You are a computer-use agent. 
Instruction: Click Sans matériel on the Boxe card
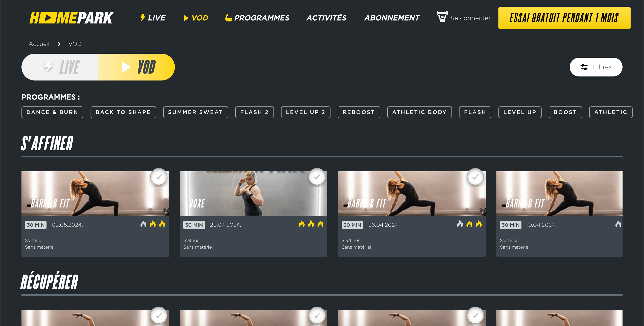click(198, 247)
